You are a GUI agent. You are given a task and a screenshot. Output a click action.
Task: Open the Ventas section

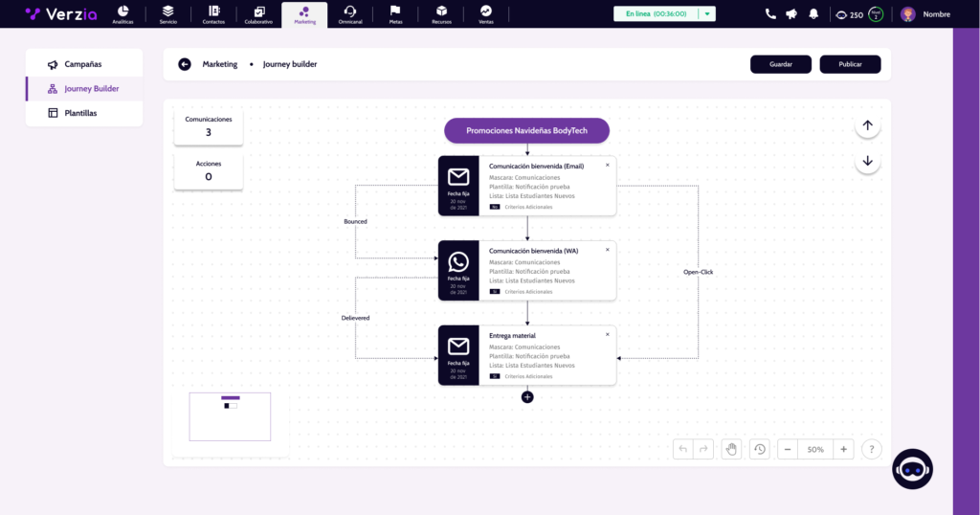coord(485,14)
